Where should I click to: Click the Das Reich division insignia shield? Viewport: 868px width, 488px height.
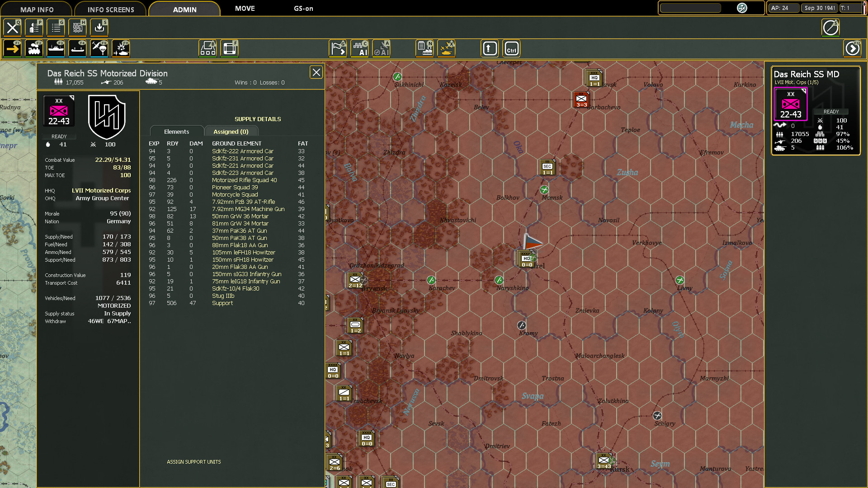[x=107, y=117]
